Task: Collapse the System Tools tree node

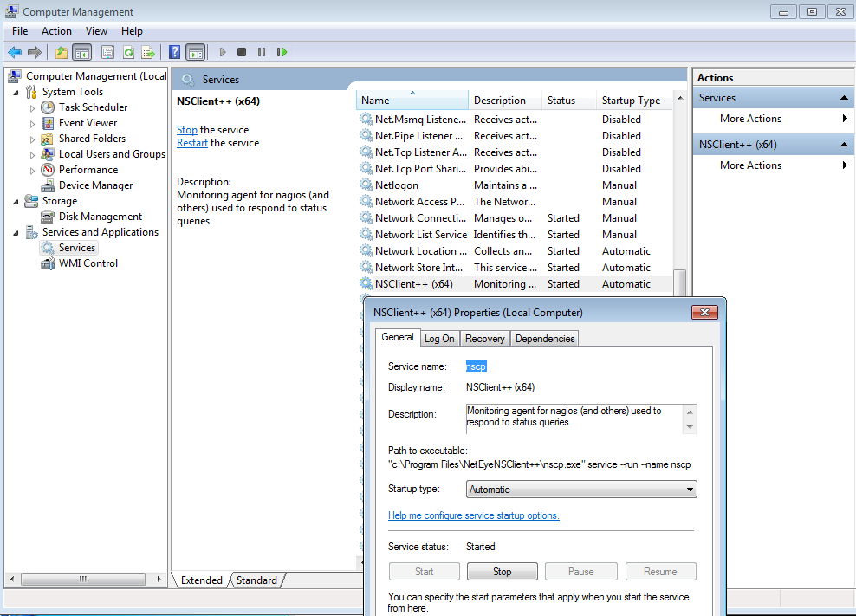Action: tap(16, 93)
